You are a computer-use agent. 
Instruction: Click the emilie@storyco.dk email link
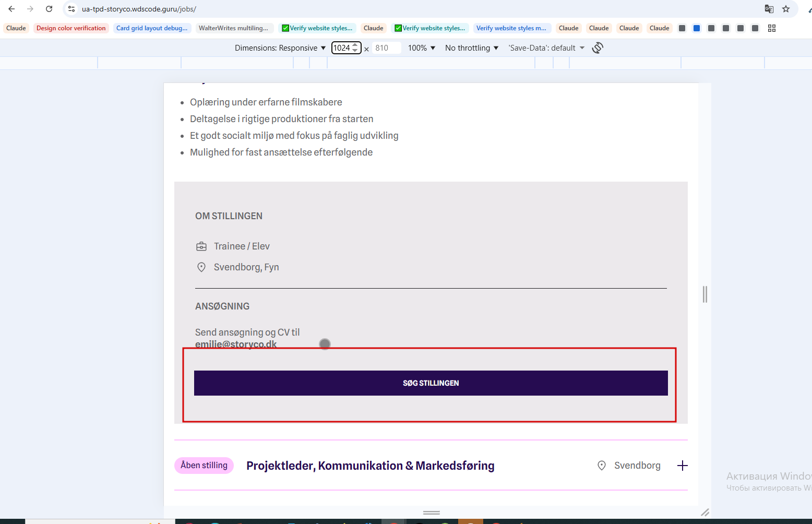pos(236,344)
